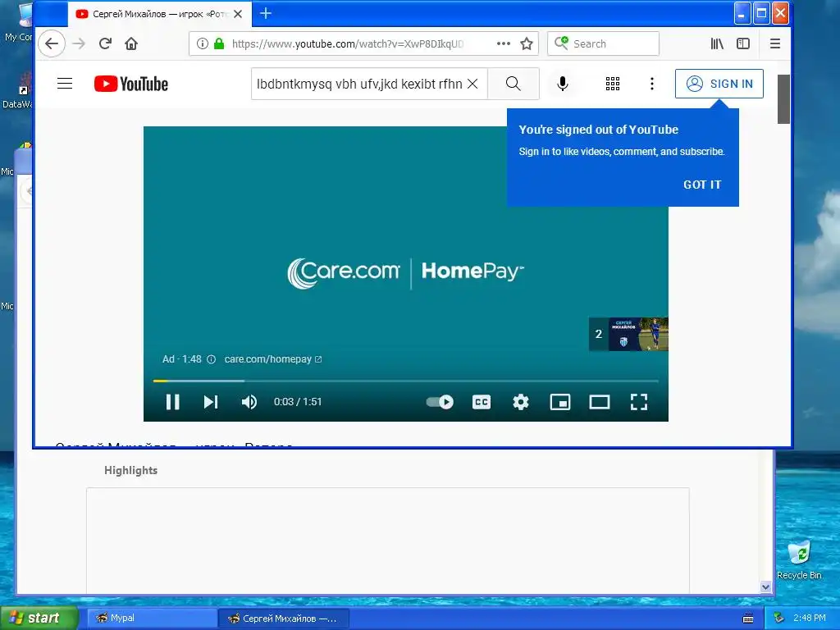Switch to theater mode
This screenshot has width=840, height=630.
[600, 402]
